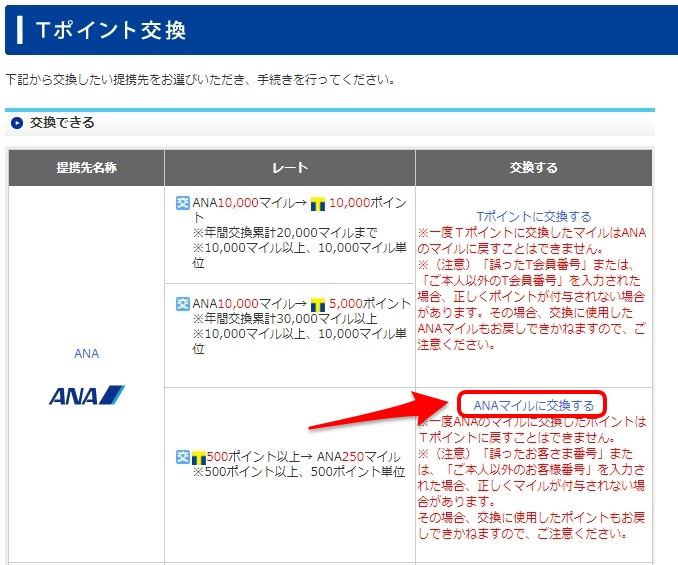Click the text ※年間交換累計30,000マイル以上
The width and height of the screenshot is (678, 565).
(x=285, y=319)
